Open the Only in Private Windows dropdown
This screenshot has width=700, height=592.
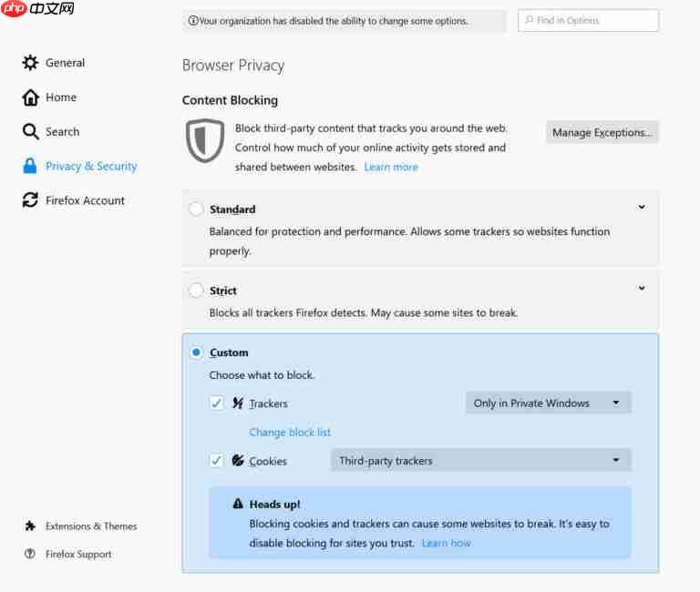[x=547, y=403]
